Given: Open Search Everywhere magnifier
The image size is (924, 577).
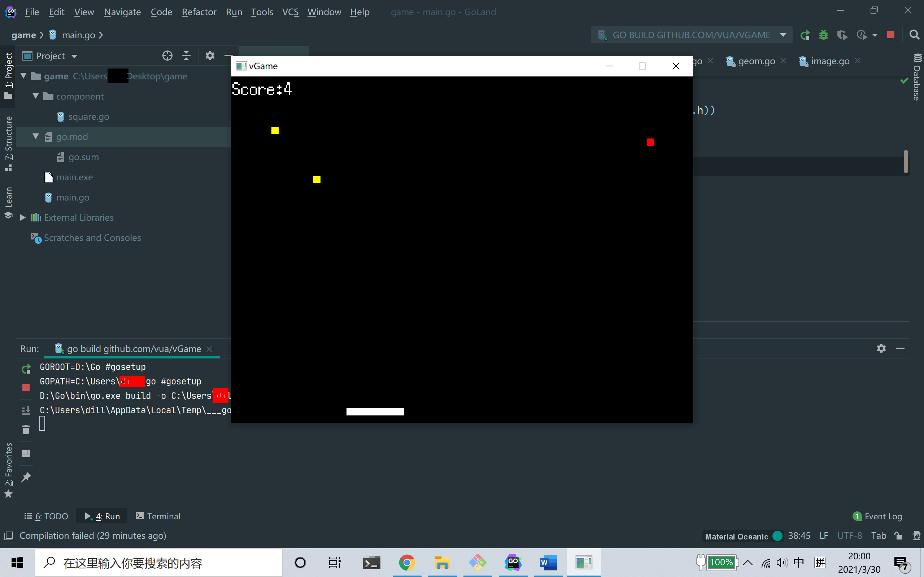Looking at the screenshot, I should tap(914, 35).
